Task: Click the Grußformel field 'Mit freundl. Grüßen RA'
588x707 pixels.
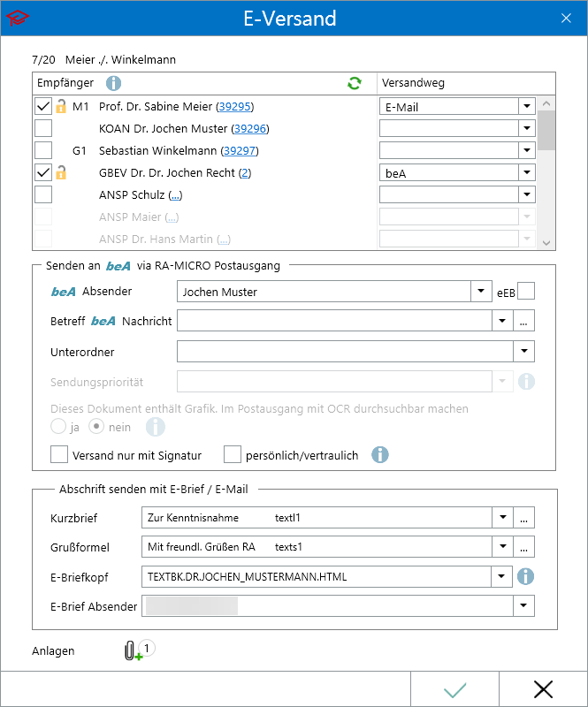Action: point(317,546)
